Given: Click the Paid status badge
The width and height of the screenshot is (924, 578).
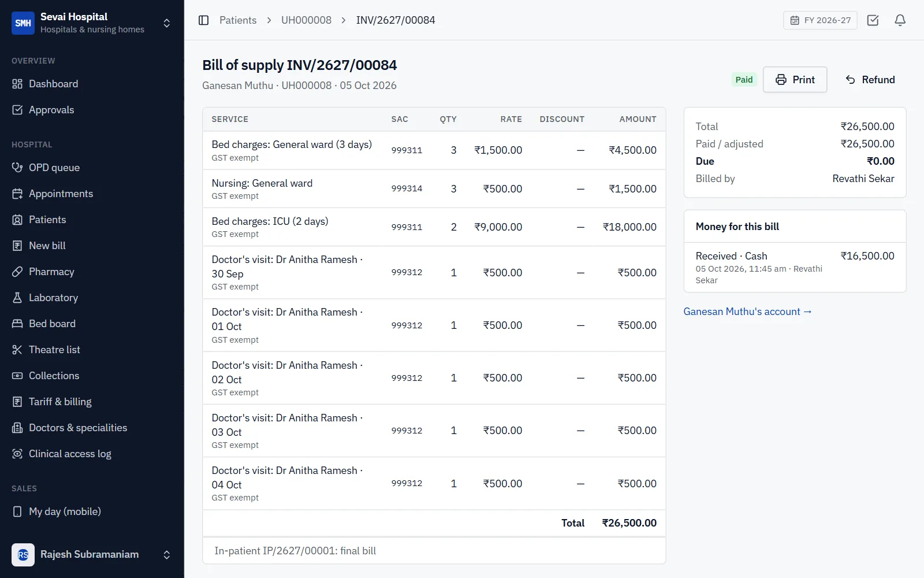Looking at the screenshot, I should [744, 80].
